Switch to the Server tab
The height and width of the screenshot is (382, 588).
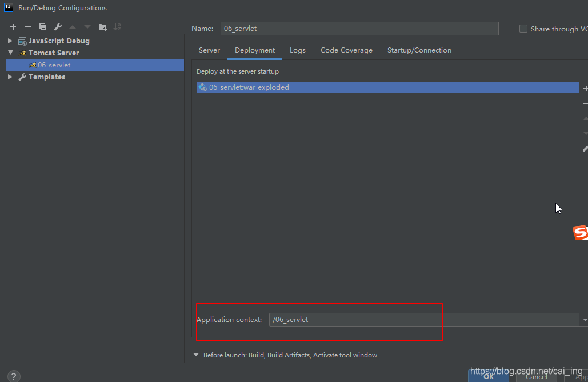[x=209, y=50]
